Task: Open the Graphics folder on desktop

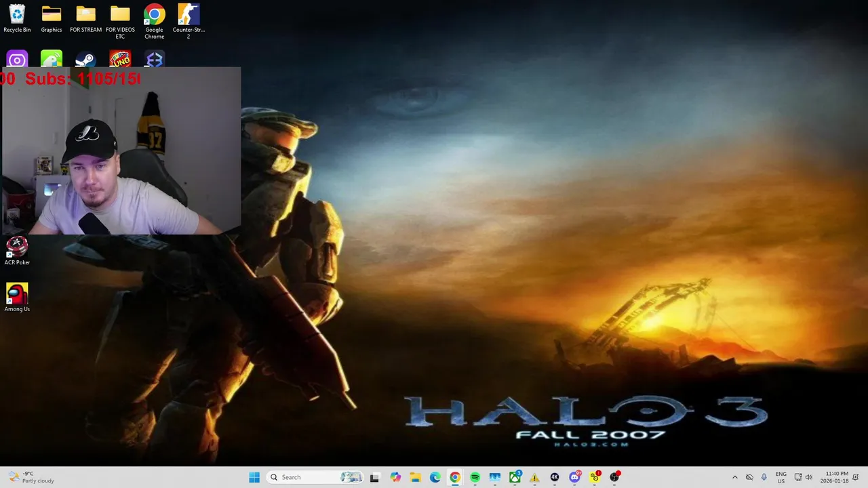Action: [52, 18]
